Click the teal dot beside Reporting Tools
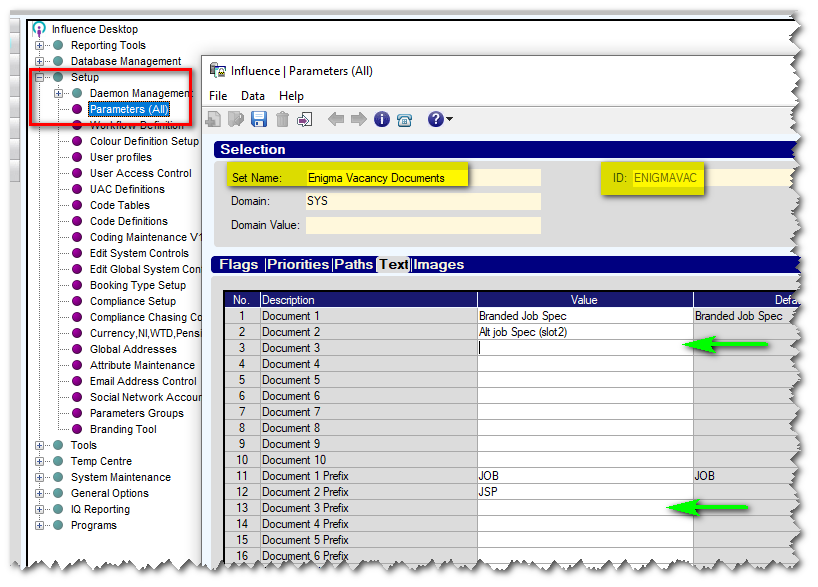The image size is (818, 587). [x=58, y=45]
